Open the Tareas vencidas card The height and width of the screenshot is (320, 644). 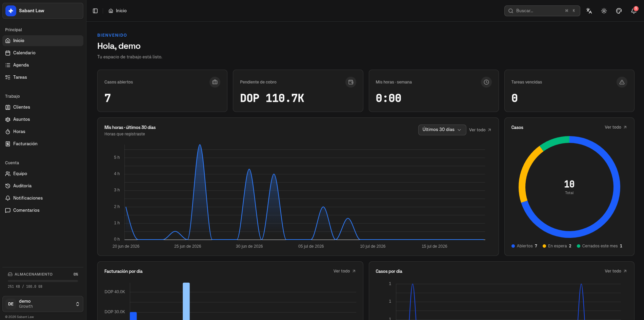[569, 91]
